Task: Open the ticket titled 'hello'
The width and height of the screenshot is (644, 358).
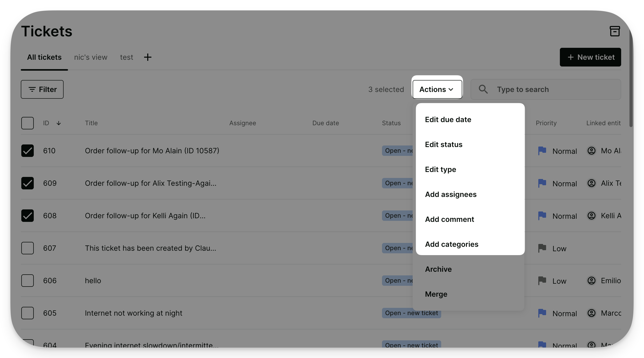Action: pos(93,281)
